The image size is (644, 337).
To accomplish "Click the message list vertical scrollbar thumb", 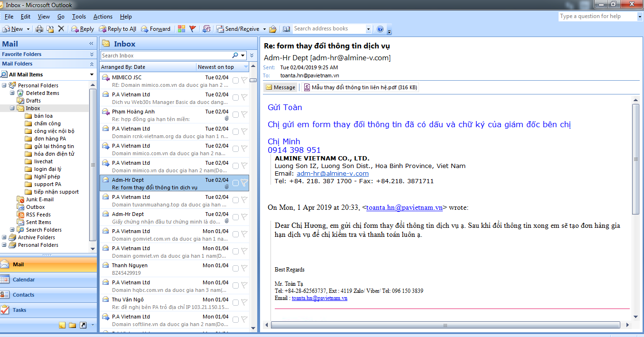I will (x=253, y=80).
